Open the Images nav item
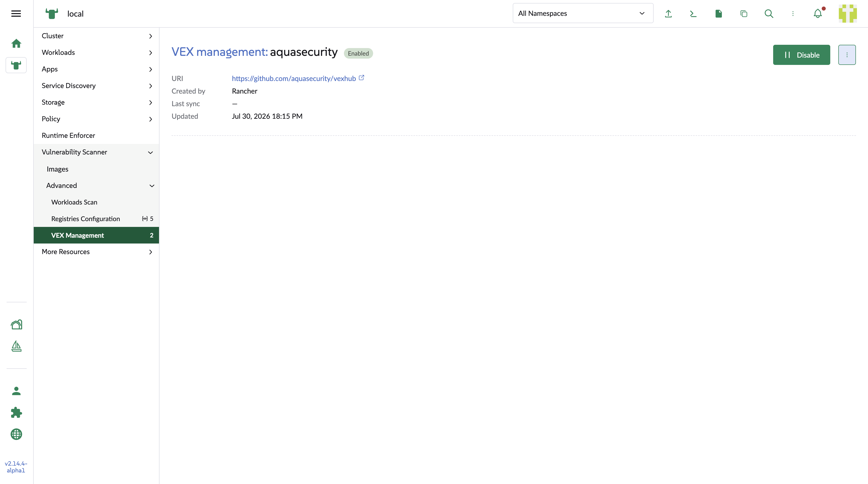Image resolution: width=868 pixels, height=484 pixels. click(x=96, y=169)
